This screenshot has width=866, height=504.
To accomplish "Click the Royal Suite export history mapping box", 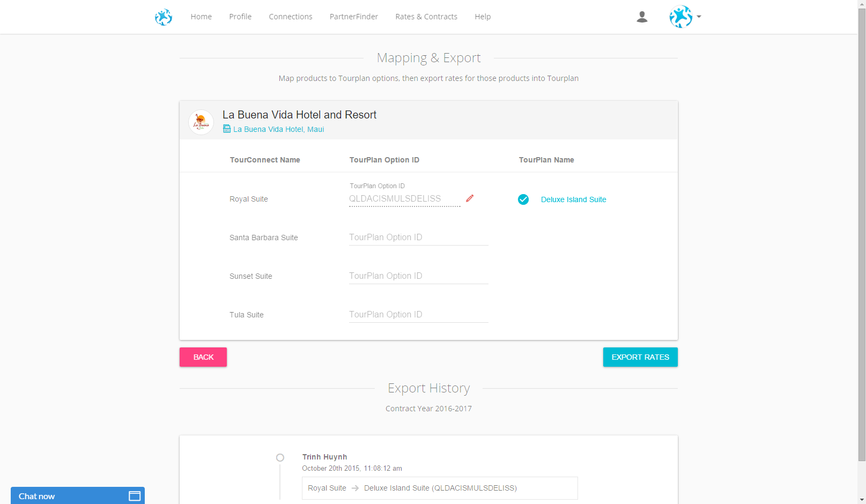I will (440, 488).
